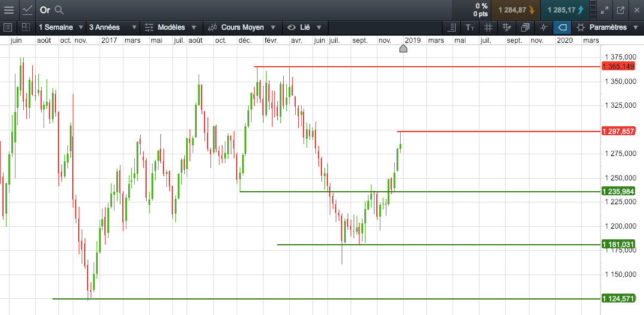Click the 1 325,000 price axis value
This screenshot has width=644, height=315.
621,105
